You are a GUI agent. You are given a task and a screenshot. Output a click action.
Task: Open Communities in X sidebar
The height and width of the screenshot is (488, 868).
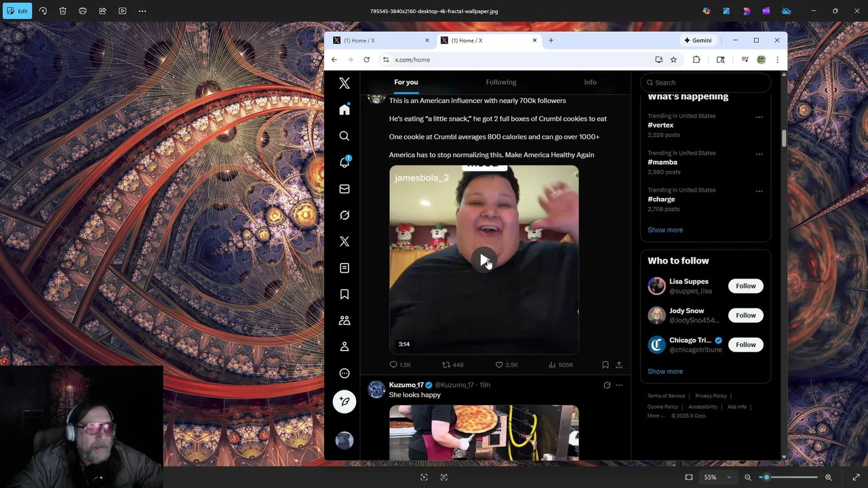point(344,321)
